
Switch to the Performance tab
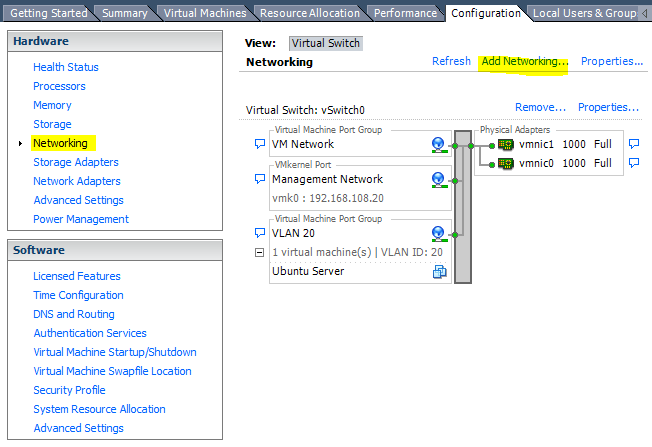point(405,13)
